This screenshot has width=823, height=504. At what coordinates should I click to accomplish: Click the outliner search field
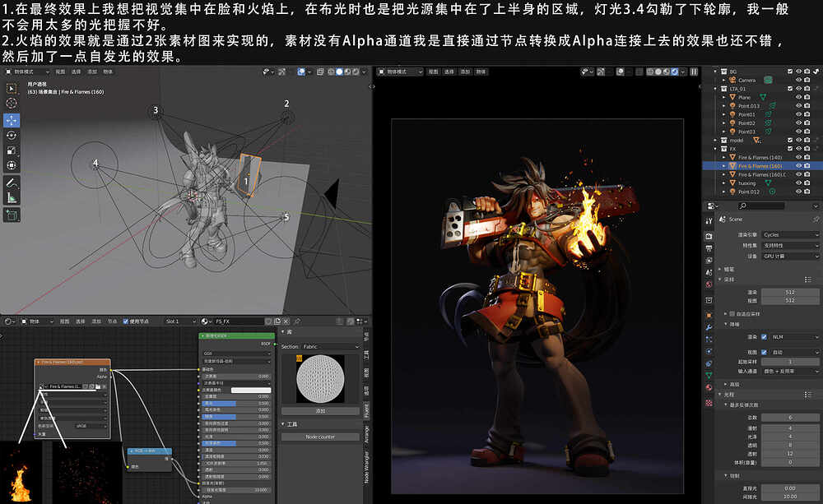pyautogui.click(x=761, y=206)
